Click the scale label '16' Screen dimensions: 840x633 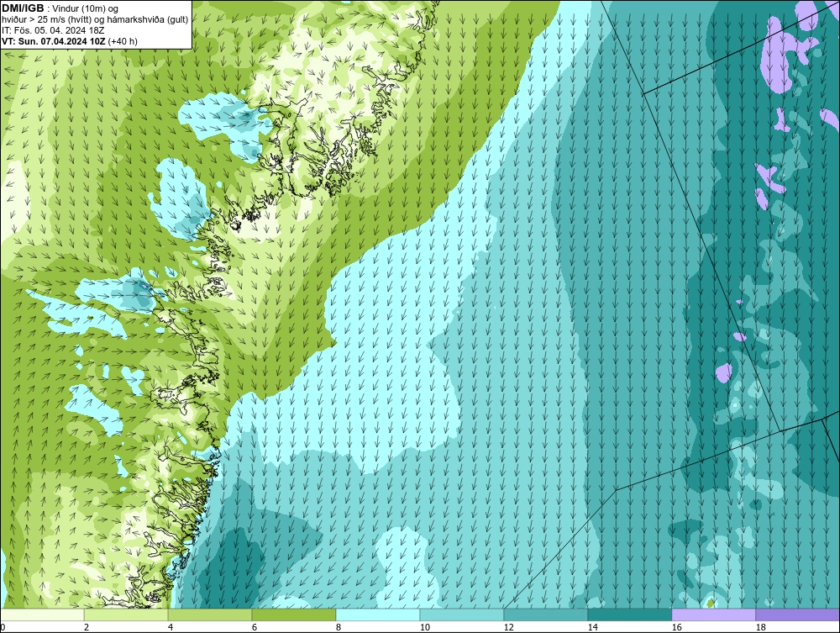click(x=676, y=627)
